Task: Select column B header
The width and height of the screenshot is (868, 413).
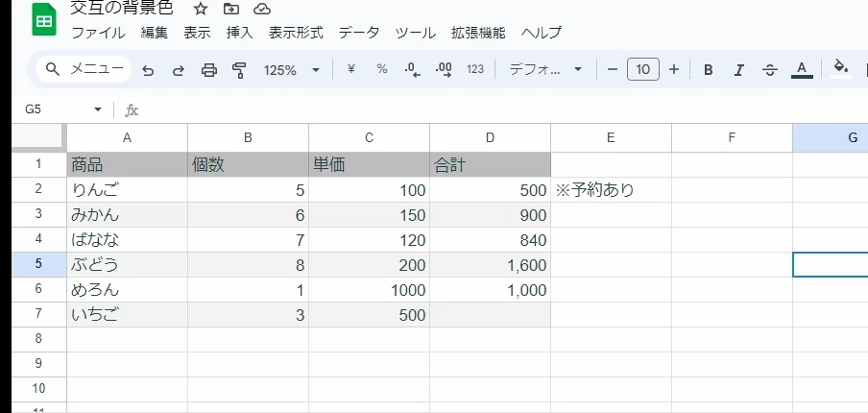Action: pos(248,138)
